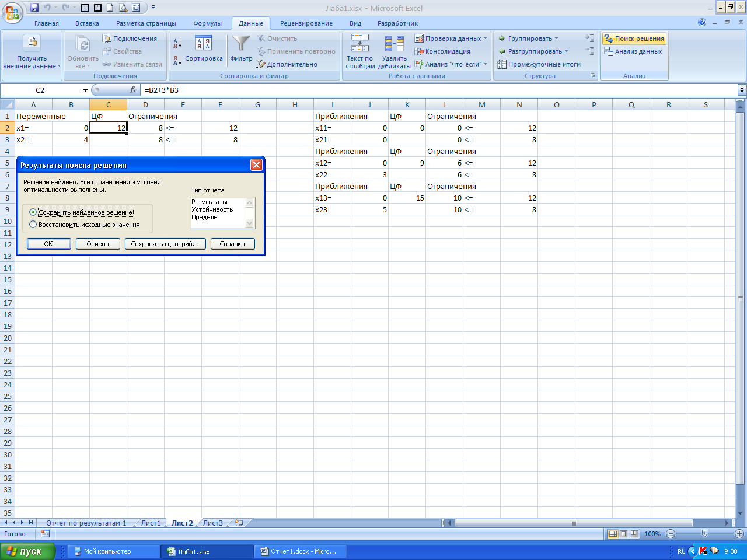Open Consolidate (Консолидация)
Screen dimensions: 747x560
442,51
